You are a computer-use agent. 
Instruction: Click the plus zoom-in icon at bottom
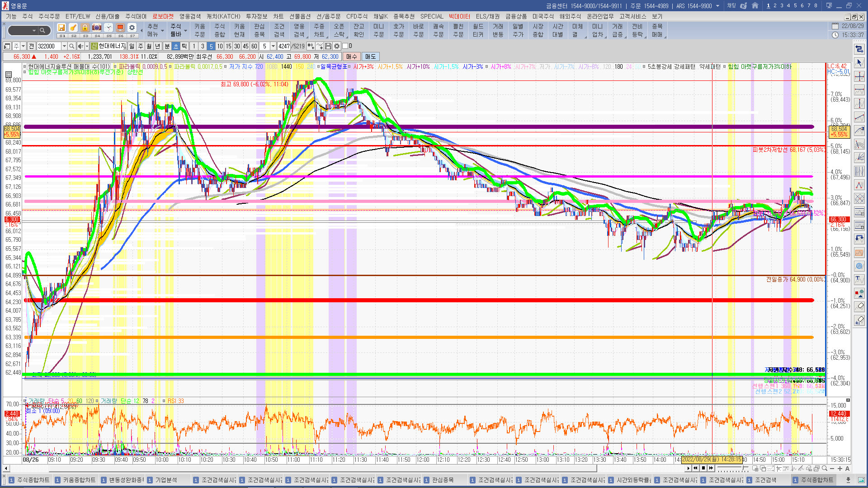point(840,469)
